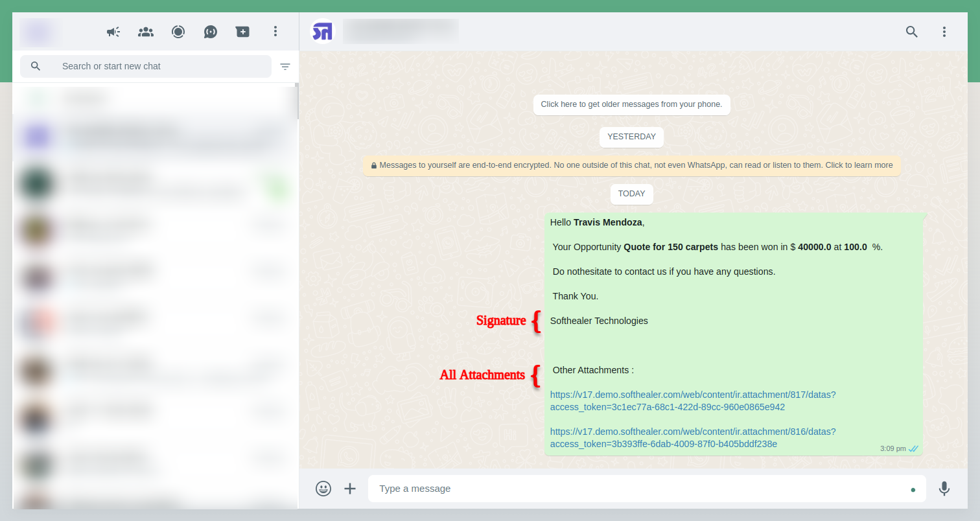Start a new chat icon
The image size is (980, 521).
tap(242, 31)
